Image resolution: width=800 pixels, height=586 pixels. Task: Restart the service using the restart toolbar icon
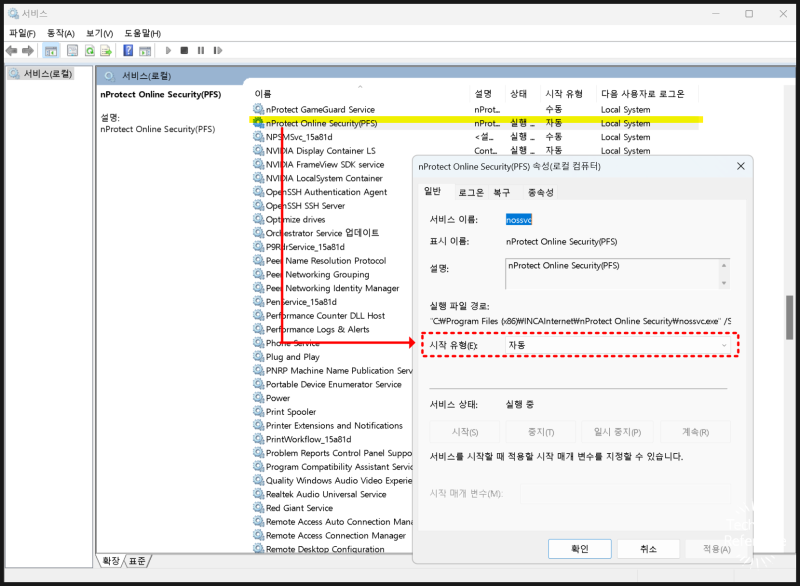pyautogui.click(x=218, y=50)
